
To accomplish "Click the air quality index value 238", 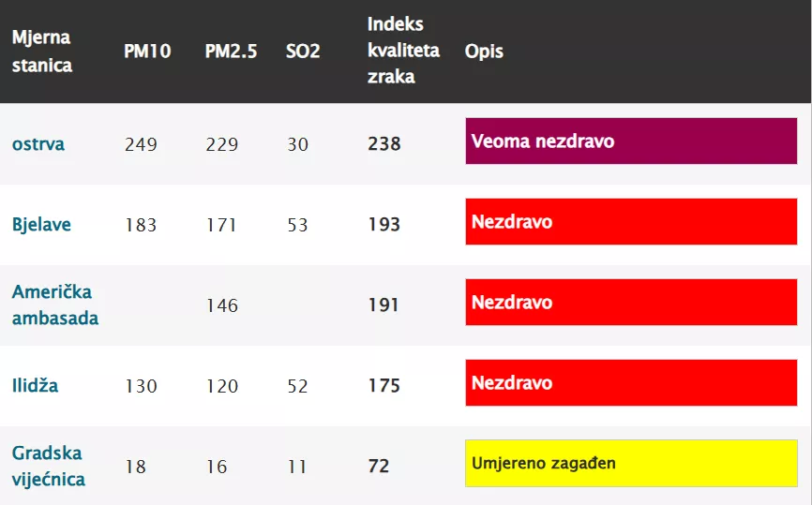I will pyautogui.click(x=384, y=144).
